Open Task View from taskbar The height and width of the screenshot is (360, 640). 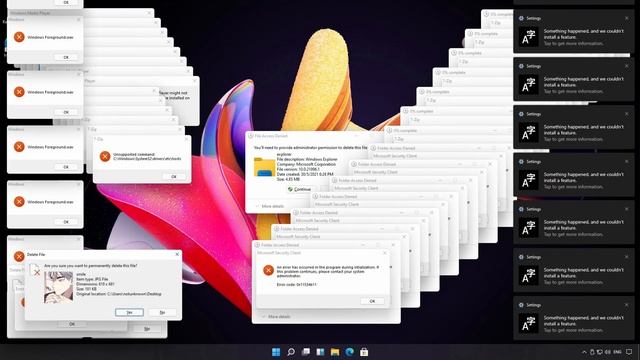pos(306,352)
